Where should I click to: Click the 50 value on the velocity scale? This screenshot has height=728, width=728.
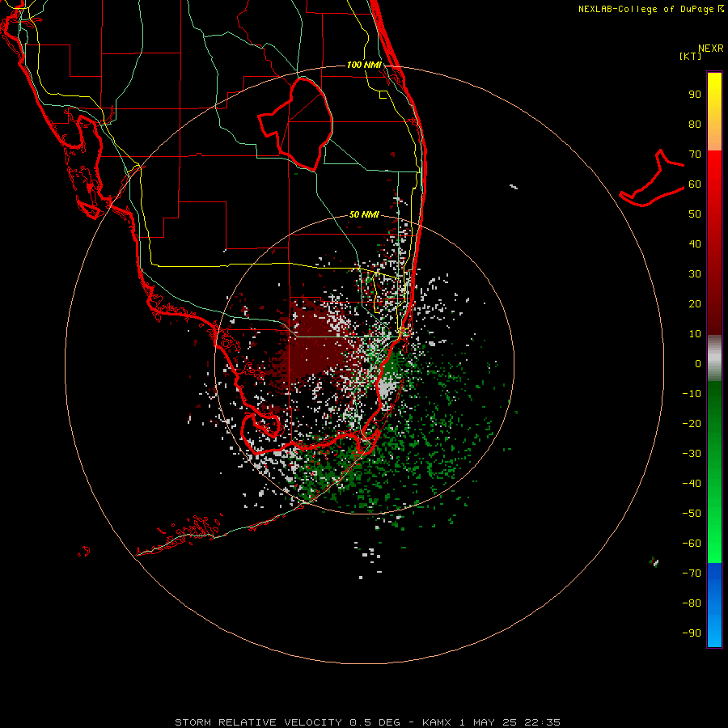[695, 214]
